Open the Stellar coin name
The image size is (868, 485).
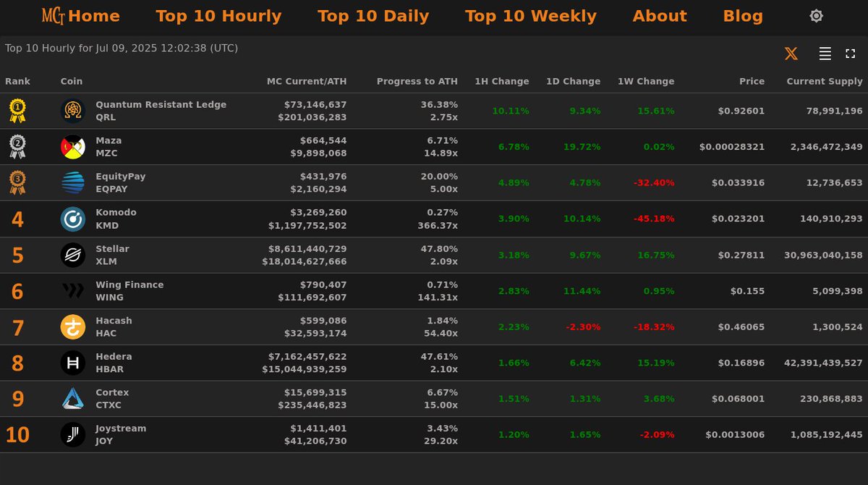pos(112,248)
